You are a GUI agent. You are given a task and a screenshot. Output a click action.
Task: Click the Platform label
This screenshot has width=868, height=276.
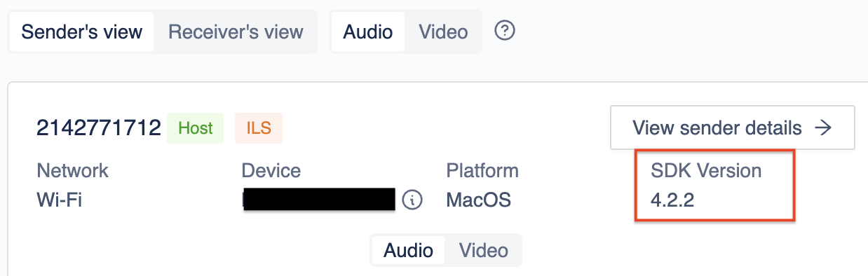click(482, 170)
